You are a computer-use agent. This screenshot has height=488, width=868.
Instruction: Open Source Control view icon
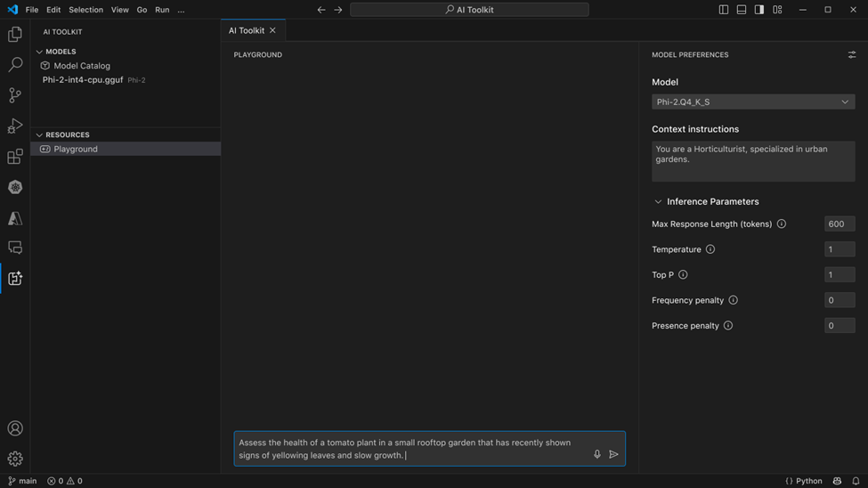click(x=15, y=95)
